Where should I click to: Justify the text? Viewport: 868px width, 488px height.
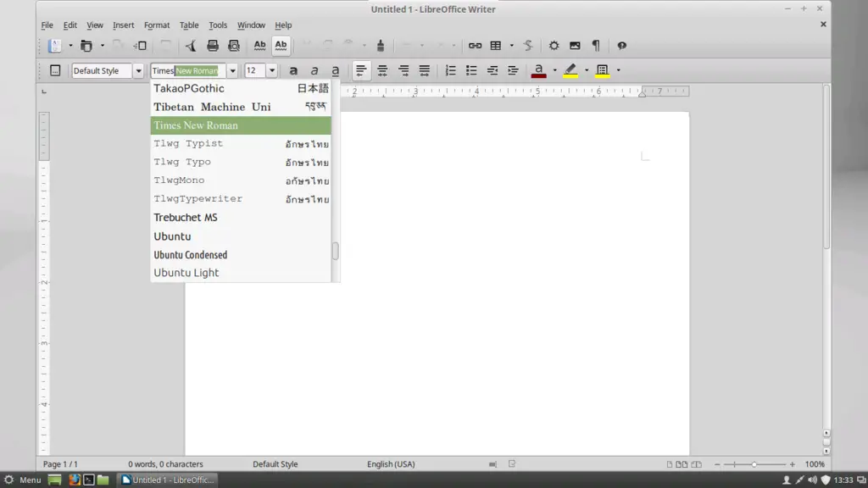[425, 70]
